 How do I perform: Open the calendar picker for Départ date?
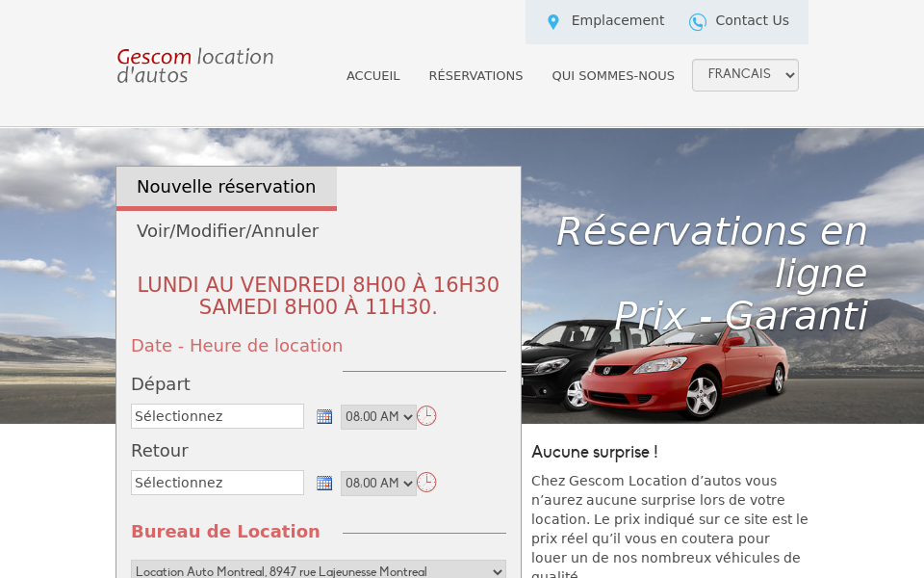[x=323, y=415]
